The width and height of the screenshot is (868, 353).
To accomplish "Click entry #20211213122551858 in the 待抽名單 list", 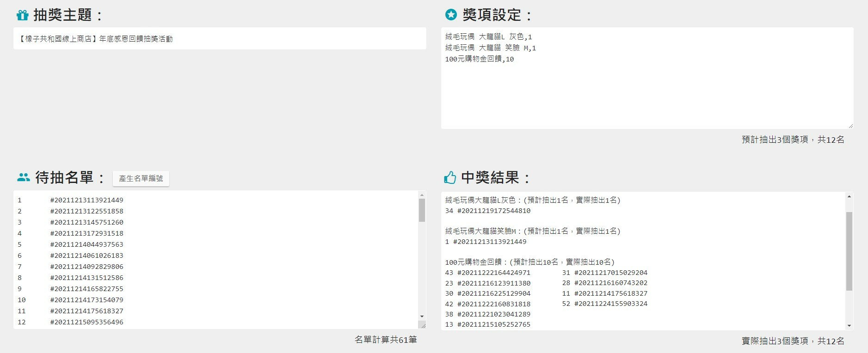I will pyautogui.click(x=86, y=211).
